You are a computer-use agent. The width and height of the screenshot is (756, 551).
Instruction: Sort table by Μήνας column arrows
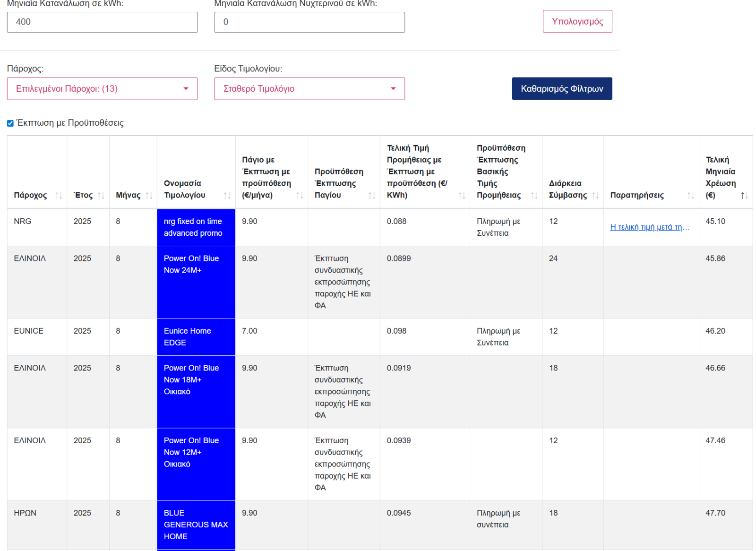(149, 195)
